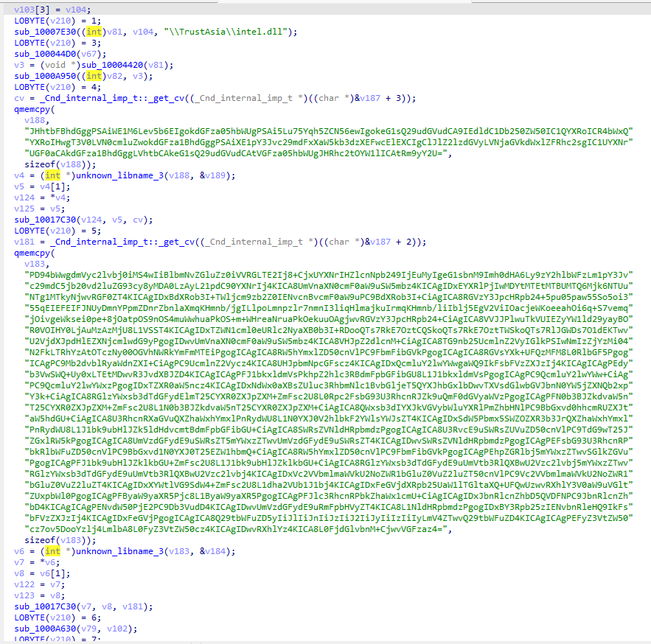Select the line LOBYTE(v210) = 5
The image size is (651, 644).
[58, 231]
